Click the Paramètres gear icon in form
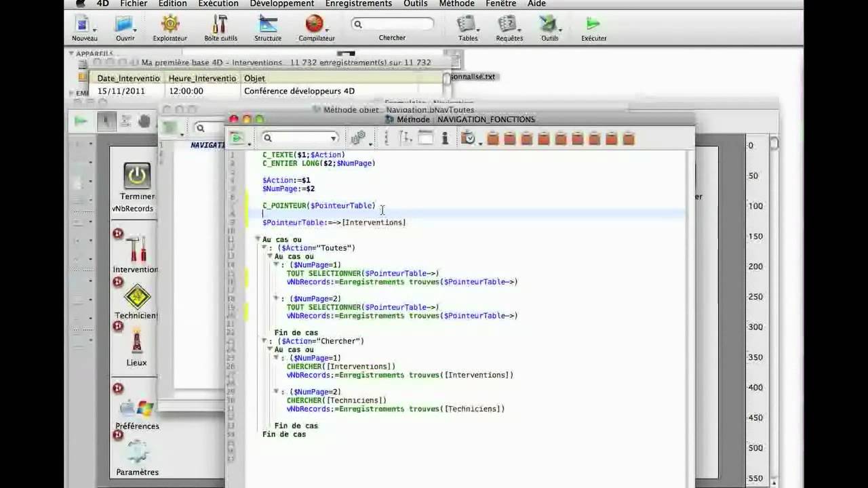 pyautogui.click(x=137, y=452)
